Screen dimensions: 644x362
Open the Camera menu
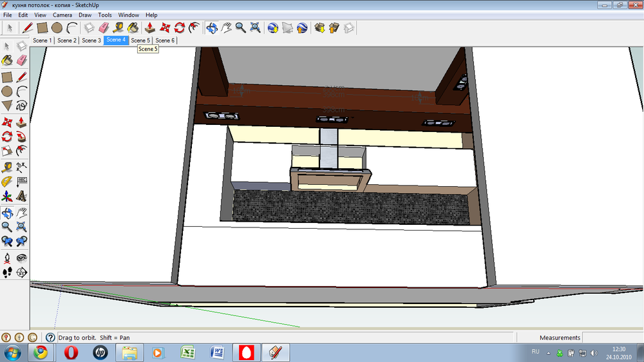(62, 14)
